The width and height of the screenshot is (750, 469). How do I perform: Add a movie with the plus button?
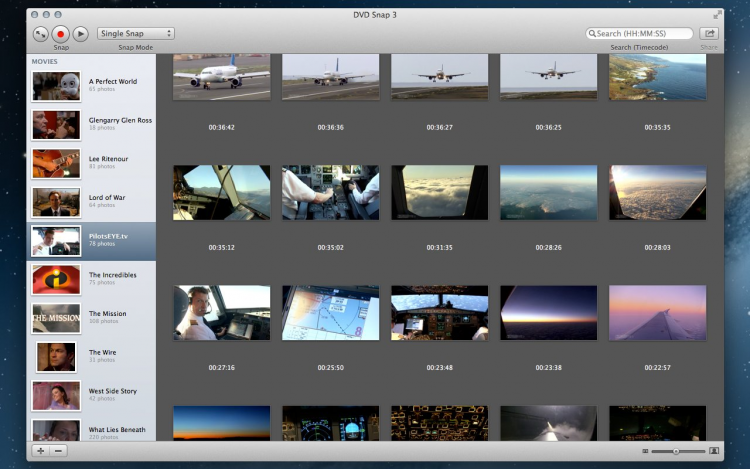click(41, 451)
